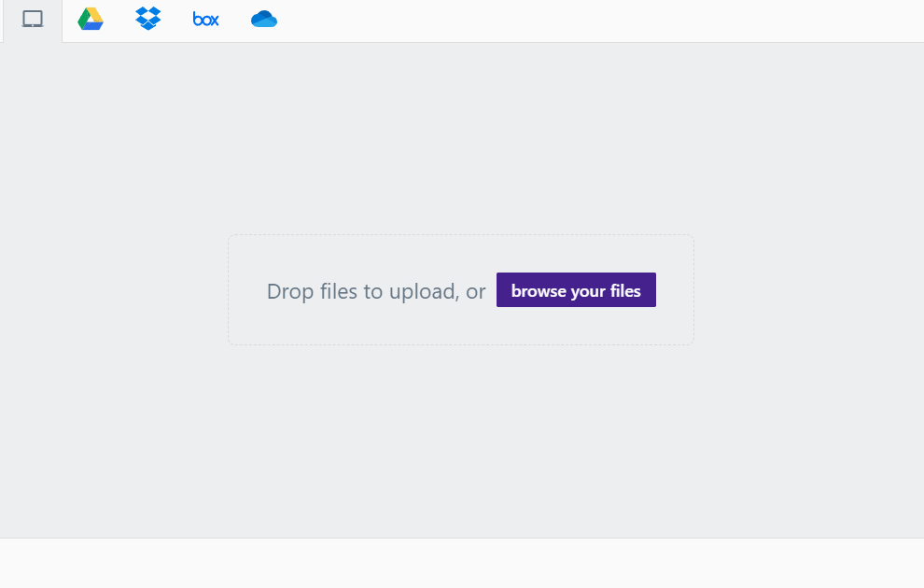
Task: Pick files from Google Drive triangle logo
Action: [x=91, y=20]
